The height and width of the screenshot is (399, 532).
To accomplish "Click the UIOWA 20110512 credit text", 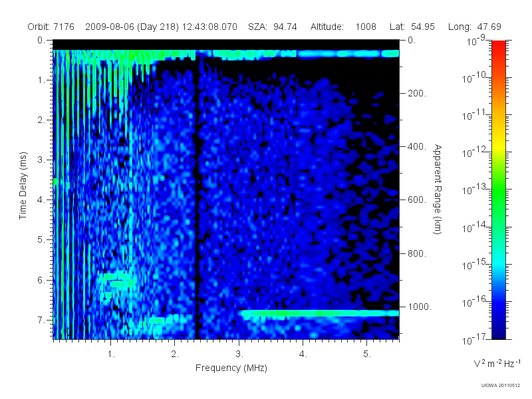I will tap(501, 386).
